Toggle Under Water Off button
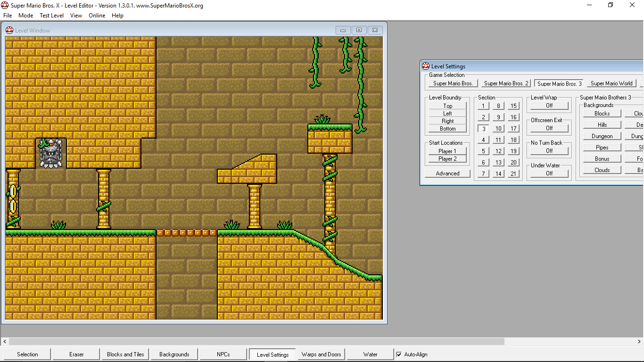Image resolution: width=644 pixels, height=362 pixels. click(549, 173)
